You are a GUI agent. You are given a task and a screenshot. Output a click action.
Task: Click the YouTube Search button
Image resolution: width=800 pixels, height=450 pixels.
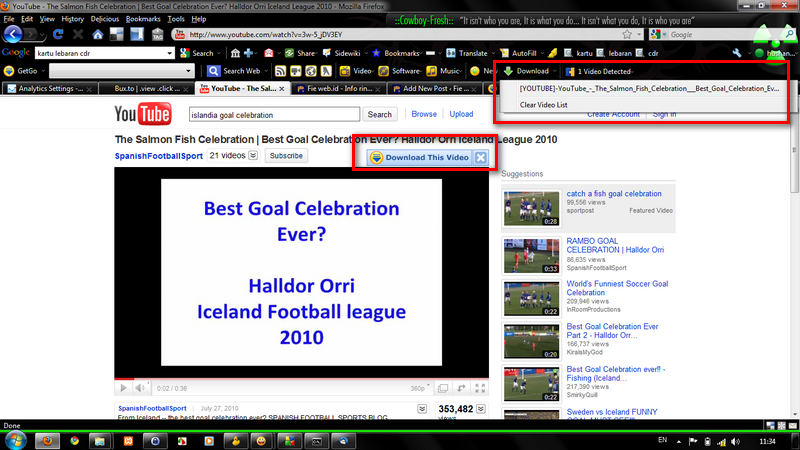pyautogui.click(x=380, y=114)
